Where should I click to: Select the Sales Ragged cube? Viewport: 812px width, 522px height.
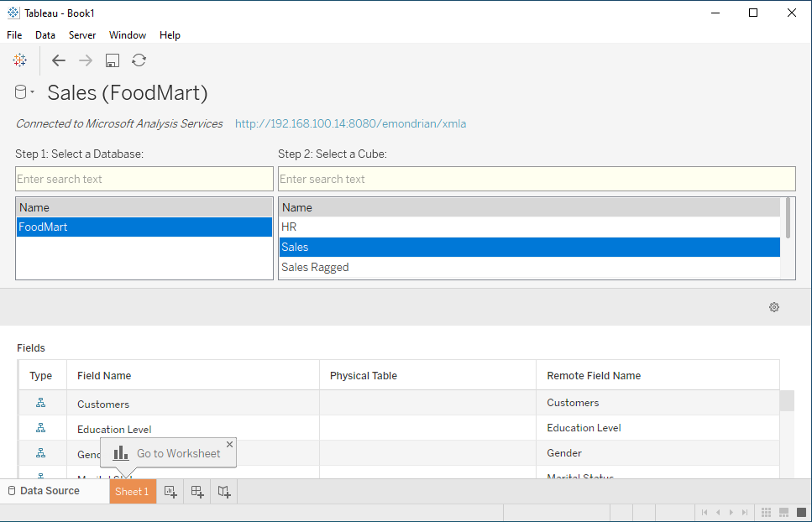530,268
